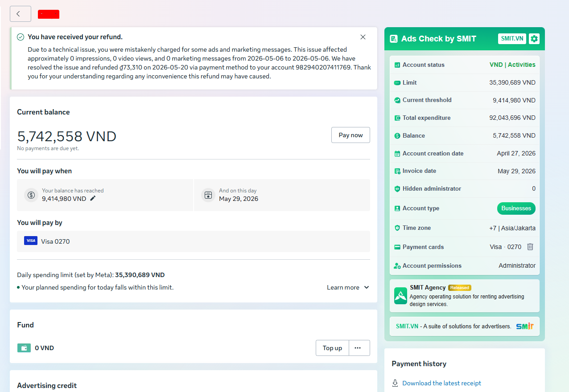Select the Visa 0270 payment method row

pyautogui.click(x=194, y=241)
